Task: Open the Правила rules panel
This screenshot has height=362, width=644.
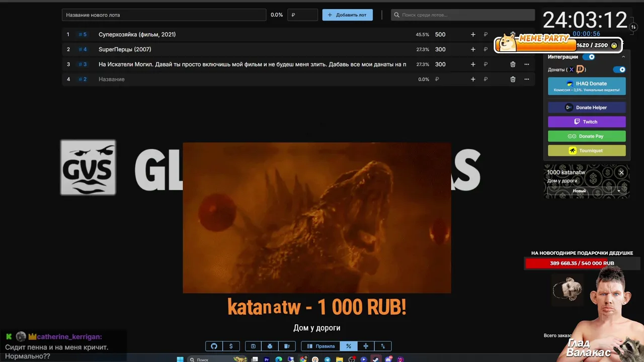Action: (x=320, y=346)
